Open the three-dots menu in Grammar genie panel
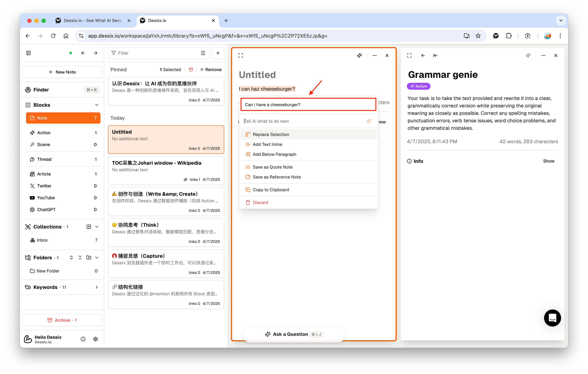This screenshot has width=588, height=374. (543, 55)
